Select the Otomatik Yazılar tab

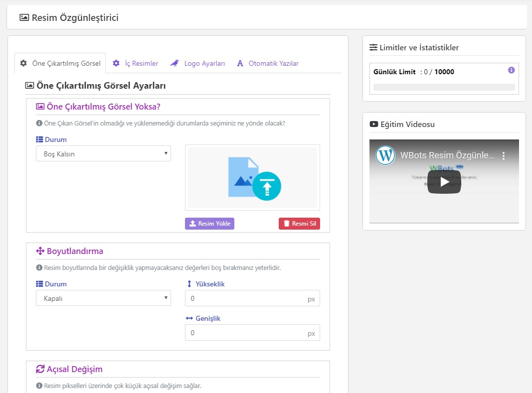point(273,63)
